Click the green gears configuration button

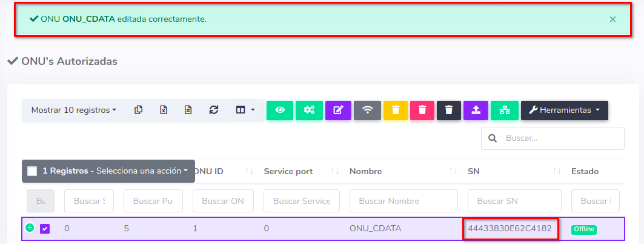[309, 110]
